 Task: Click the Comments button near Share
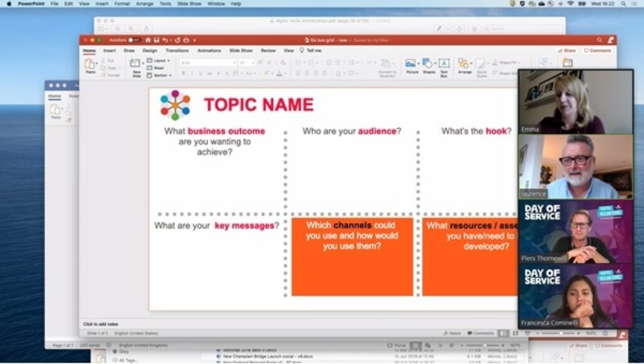point(597,50)
